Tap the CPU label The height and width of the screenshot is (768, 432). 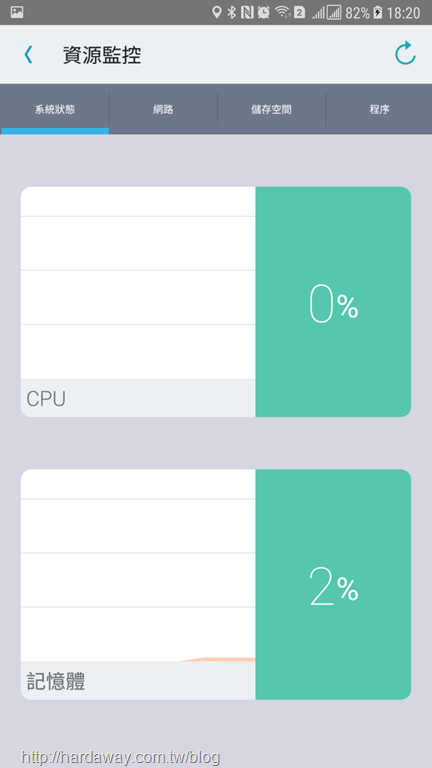pos(46,399)
